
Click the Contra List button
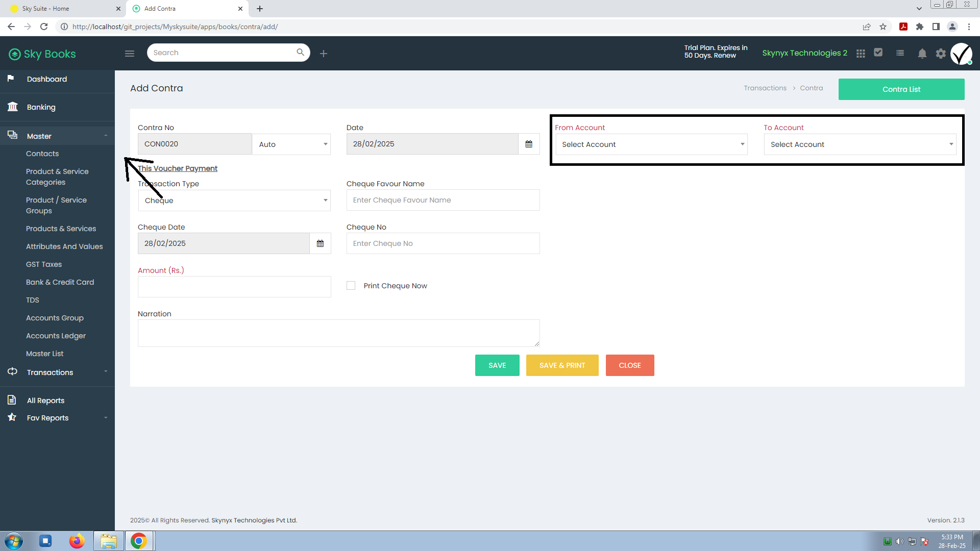(x=901, y=89)
